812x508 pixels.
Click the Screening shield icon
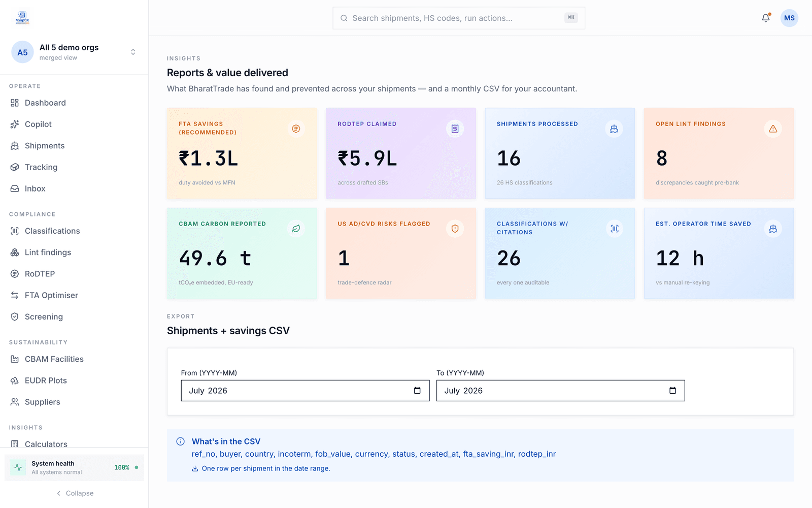[x=15, y=316]
